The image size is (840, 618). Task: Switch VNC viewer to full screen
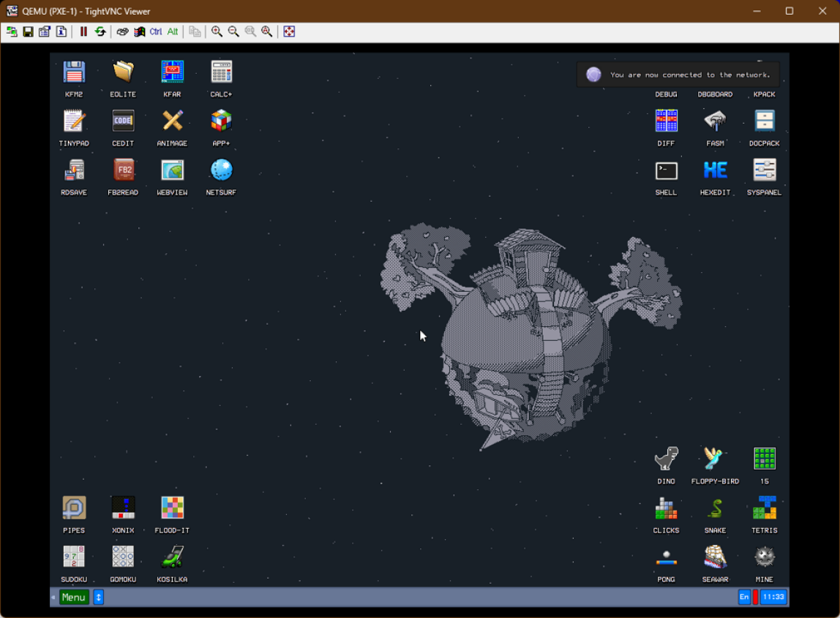pyautogui.click(x=289, y=31)
